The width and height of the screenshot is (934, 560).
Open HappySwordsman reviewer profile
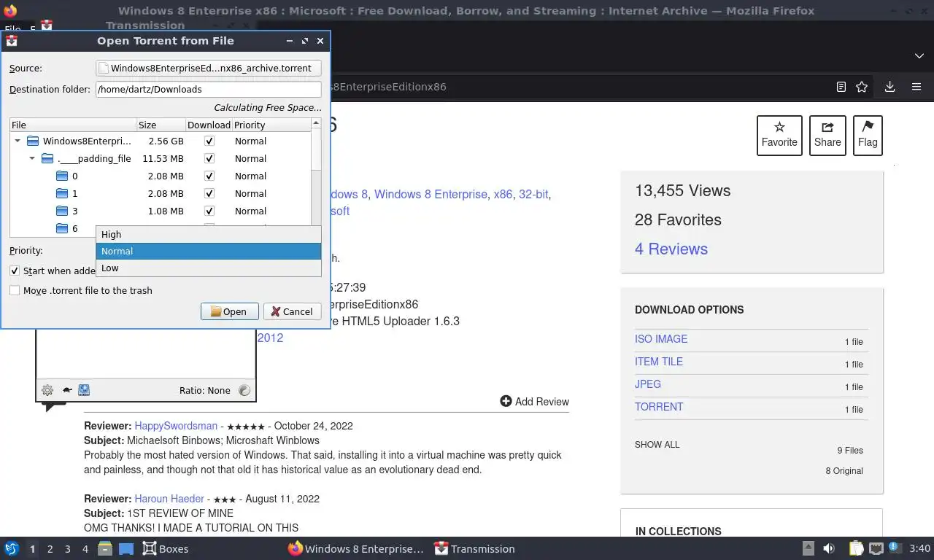(x=176, y=426)
